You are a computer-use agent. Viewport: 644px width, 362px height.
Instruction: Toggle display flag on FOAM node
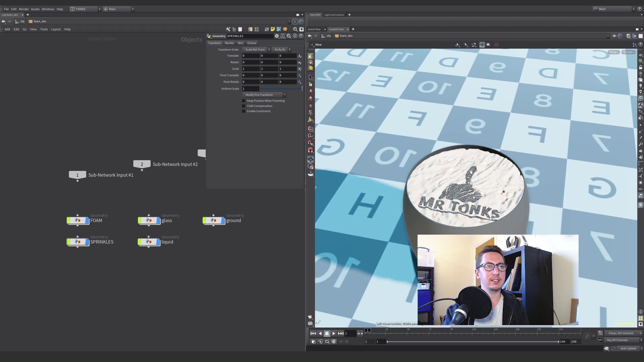click(x=88, y=220)
